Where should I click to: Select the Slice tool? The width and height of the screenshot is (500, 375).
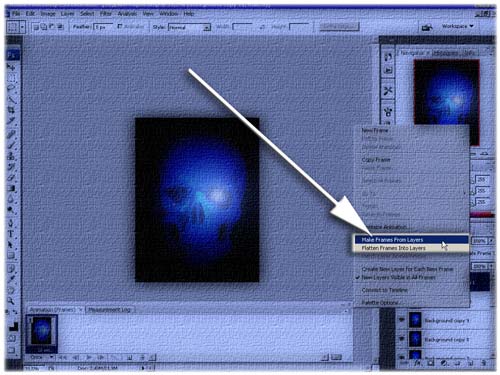tap(11, 121)
